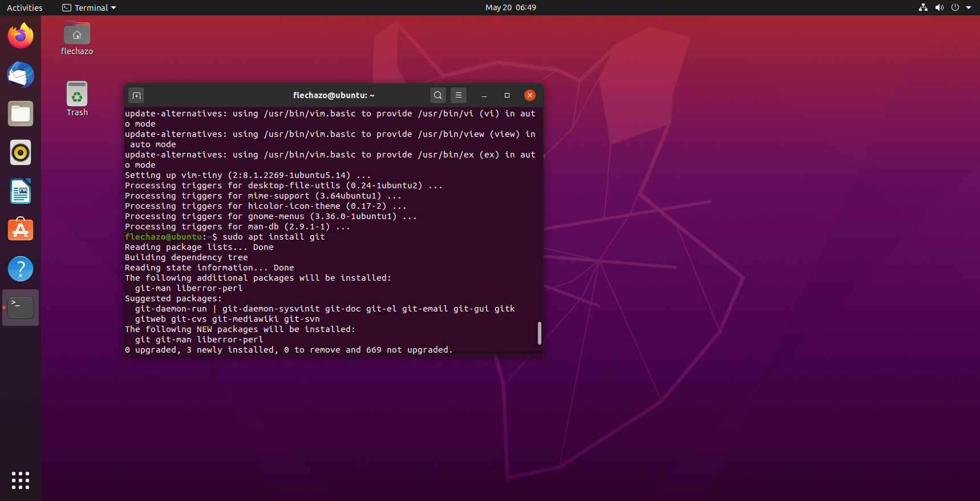Viewport: 980px width, 501px height.
Task: Open the terminal hamburger menu
Action: 459,95
